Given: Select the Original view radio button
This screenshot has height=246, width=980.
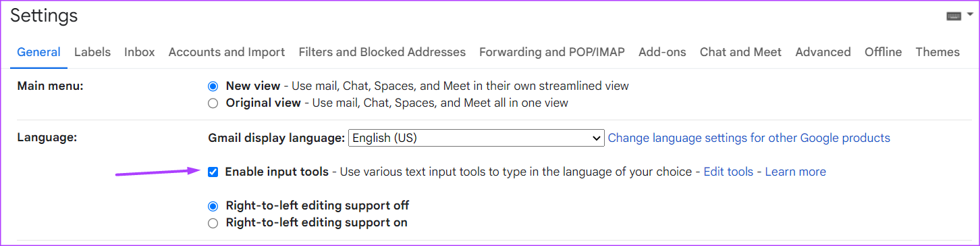Looking at the screenshot, I should point(213,103).
